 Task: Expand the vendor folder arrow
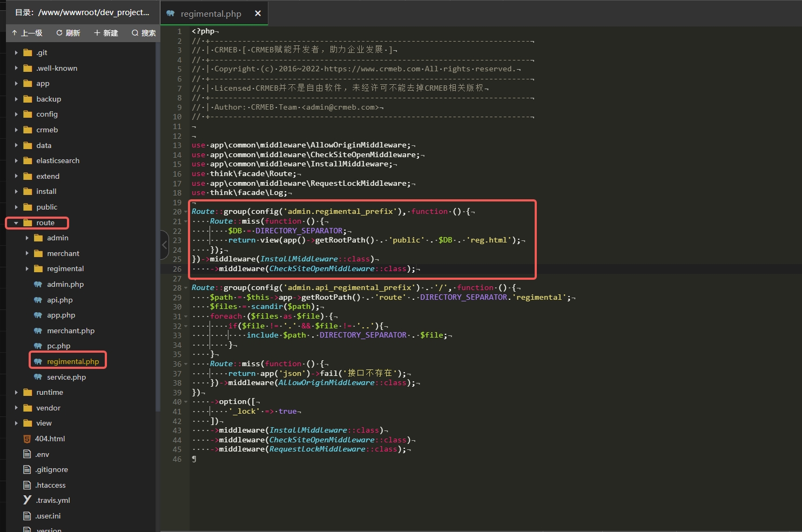point(16,408)
